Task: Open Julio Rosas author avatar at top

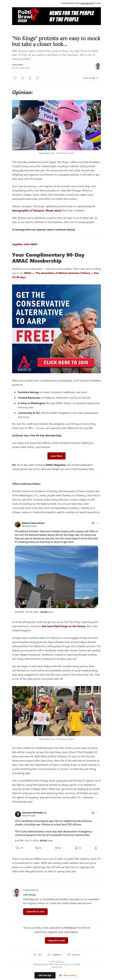Action: 97,66
